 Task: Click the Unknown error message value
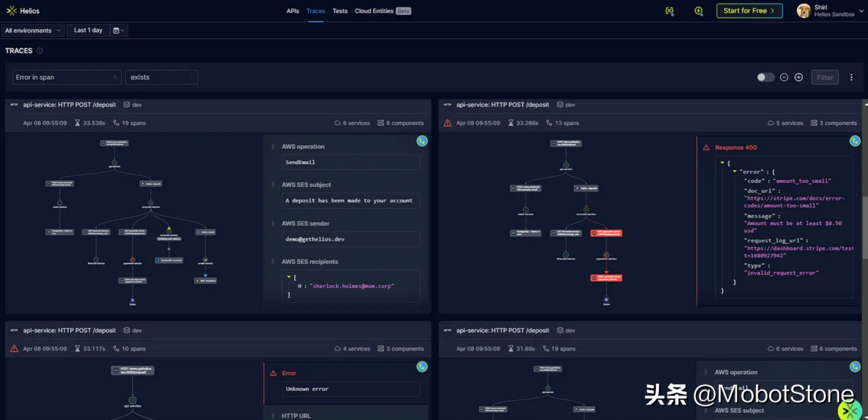[x=350, y=389]
